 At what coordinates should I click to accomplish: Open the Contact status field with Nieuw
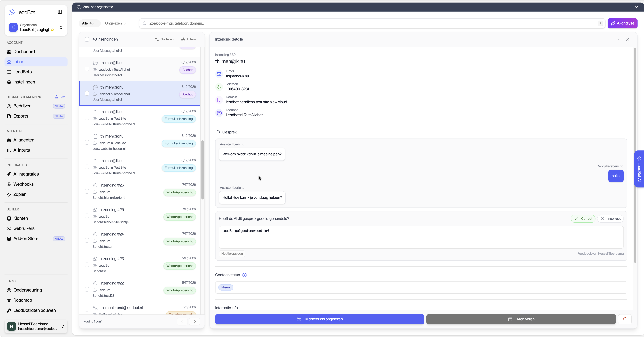(x=421, y=287)
